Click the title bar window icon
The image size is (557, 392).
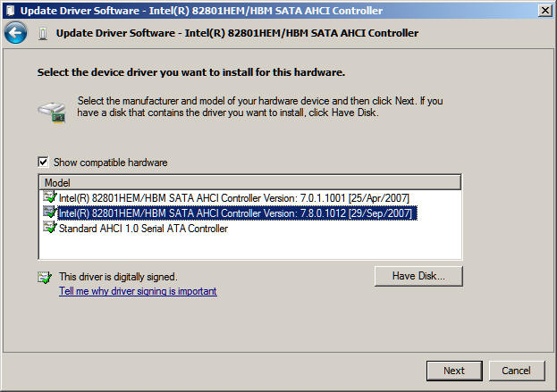click(11, 11)
